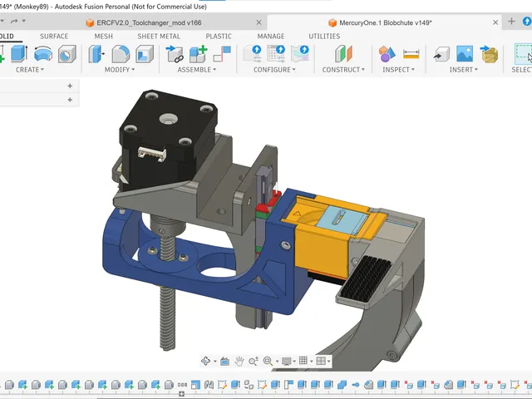This screenshot has height=399, width=532.
Task: Expand the upper collapsed panel plus
Action: [70, 86]
